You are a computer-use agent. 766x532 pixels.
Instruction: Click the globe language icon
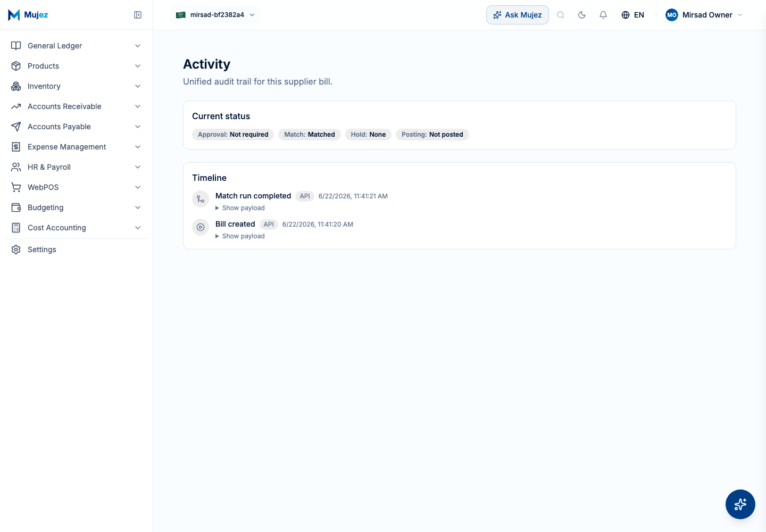click(626, 15)
